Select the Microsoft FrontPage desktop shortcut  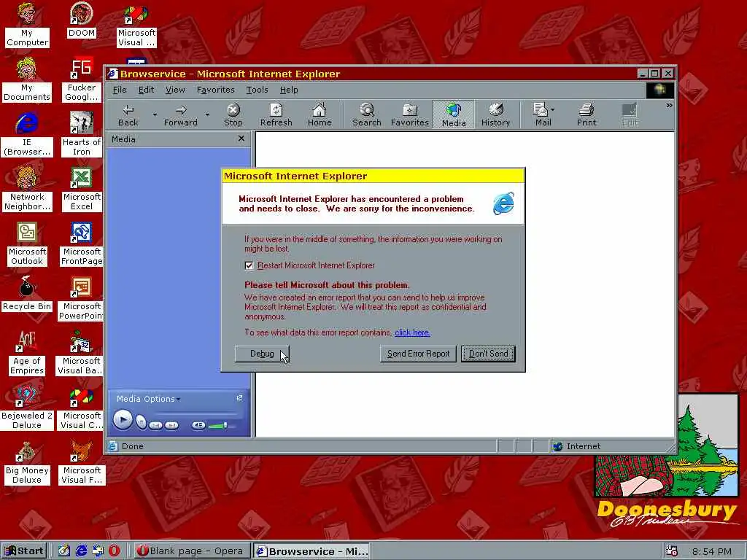point(82,244)
